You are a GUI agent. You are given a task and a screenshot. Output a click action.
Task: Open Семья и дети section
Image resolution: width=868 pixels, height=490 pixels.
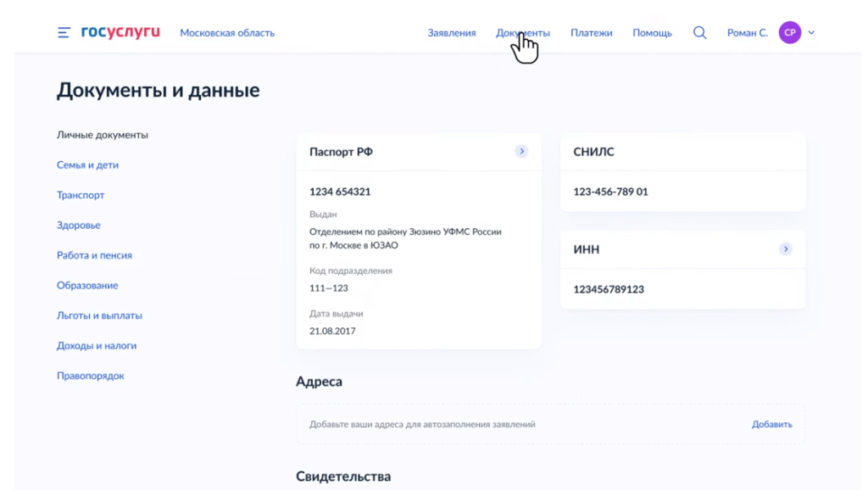pyautogui.click(x=87, y=165)
